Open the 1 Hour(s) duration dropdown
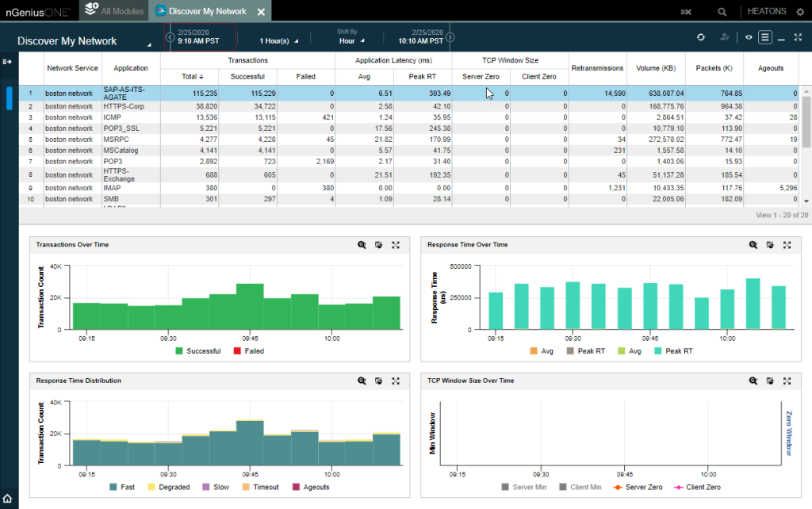This screenshot has height=509, width=812. 278,41
